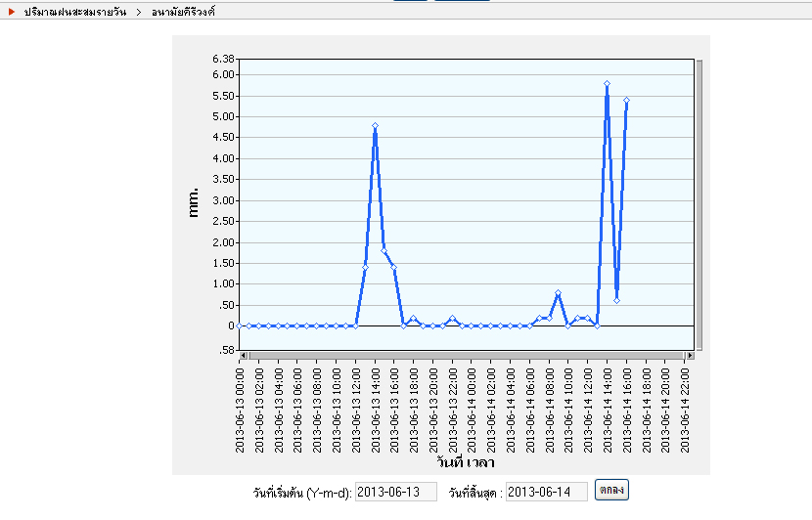This screenshot has width=812, height=520.
Task: Select the 4.8 mm peak data point
Action: 375,125
